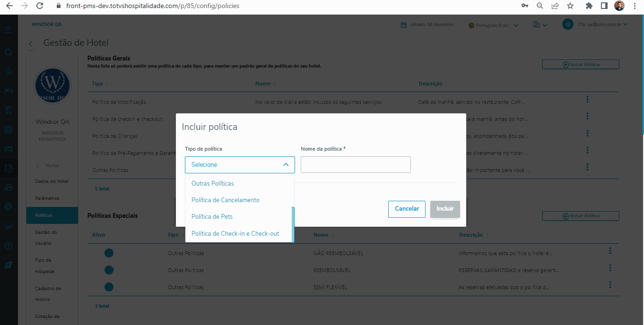
Task: Open the home icon in sidebar
Action: (8, 71)
